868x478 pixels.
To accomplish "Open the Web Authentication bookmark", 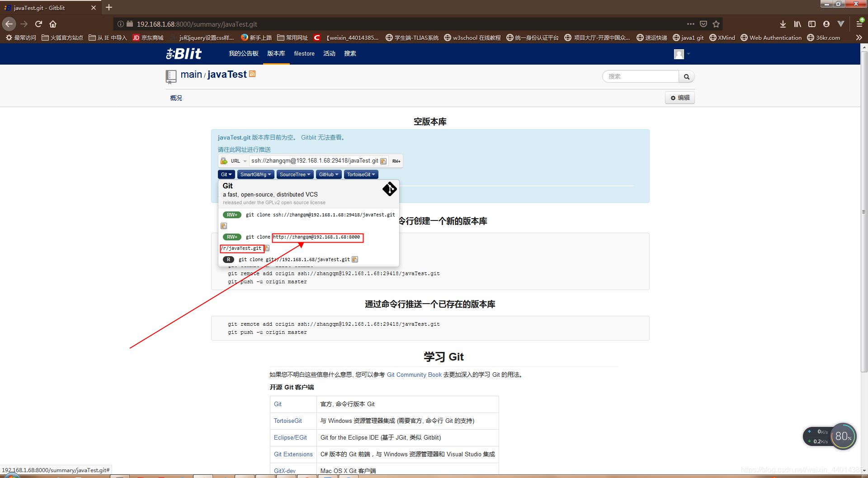I will pyautogui.click(x=771, y=38).
